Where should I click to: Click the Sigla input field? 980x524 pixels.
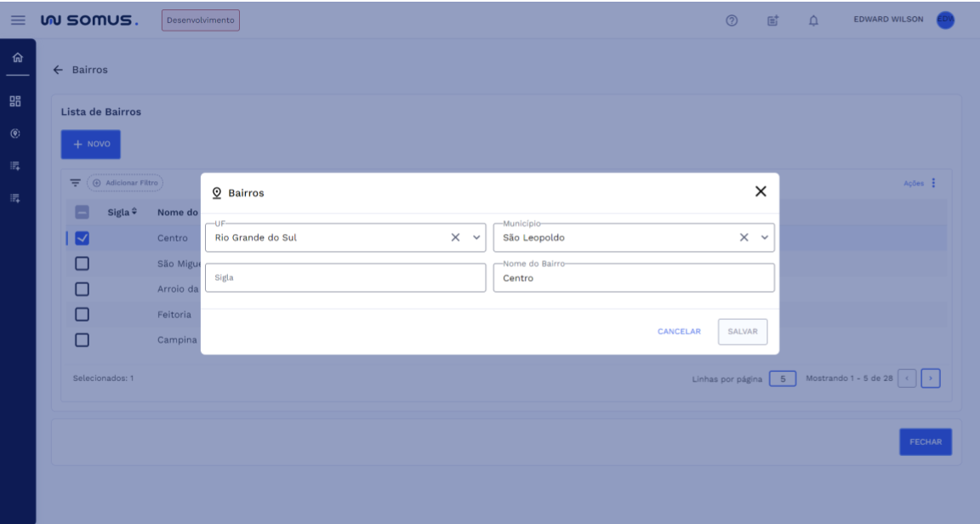(345, 277)
